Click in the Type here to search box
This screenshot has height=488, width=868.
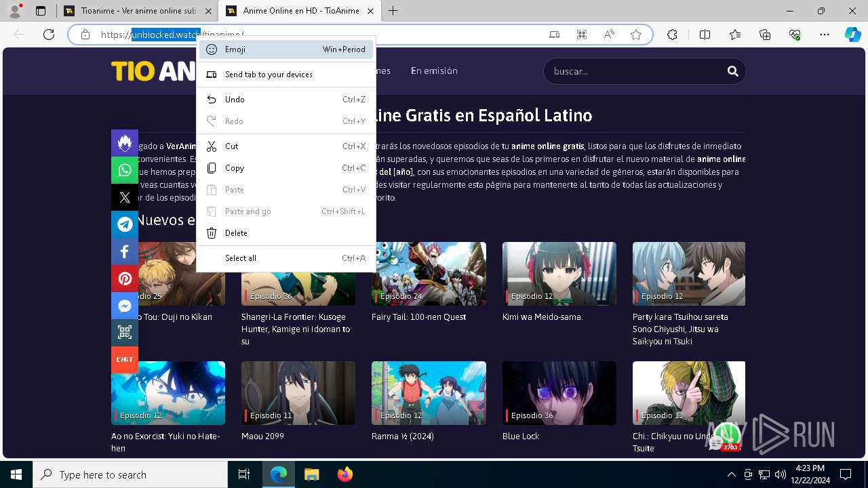tap(130, 474)
